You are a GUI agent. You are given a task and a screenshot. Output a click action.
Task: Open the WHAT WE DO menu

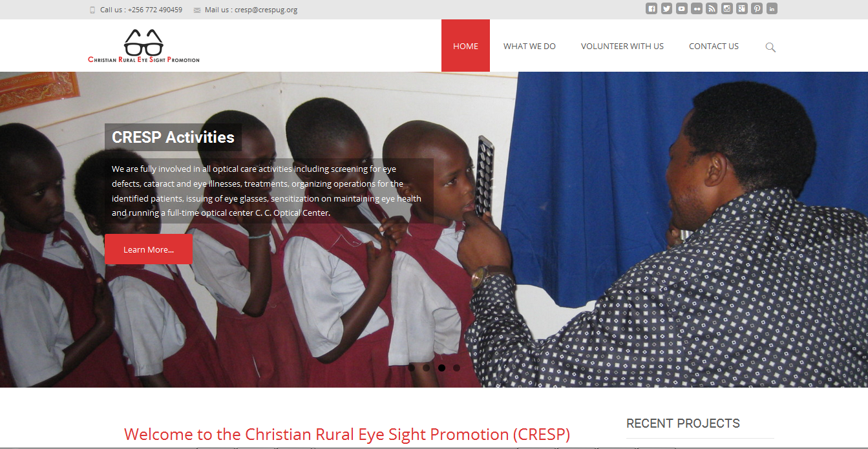pyautogui.click(x=529, y=46)
